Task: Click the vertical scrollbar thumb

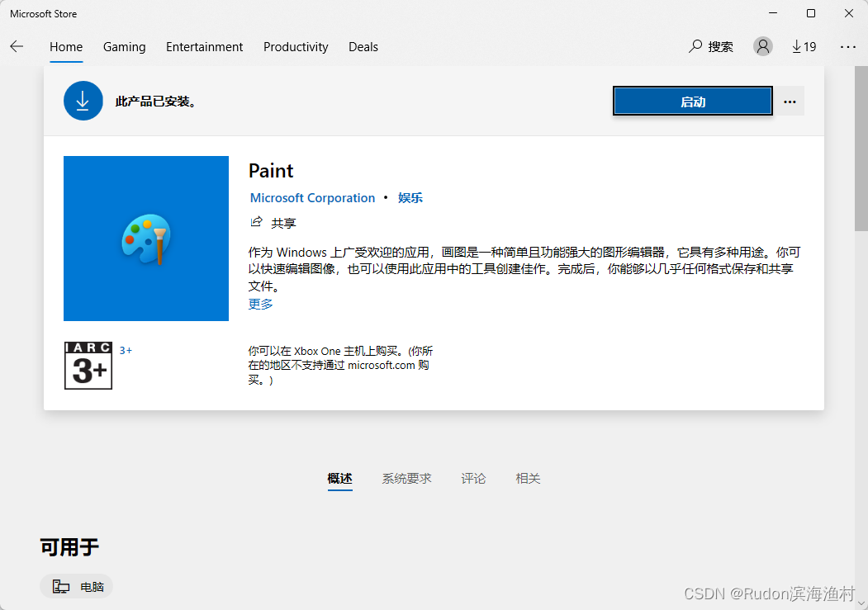Action: point(861,149)
